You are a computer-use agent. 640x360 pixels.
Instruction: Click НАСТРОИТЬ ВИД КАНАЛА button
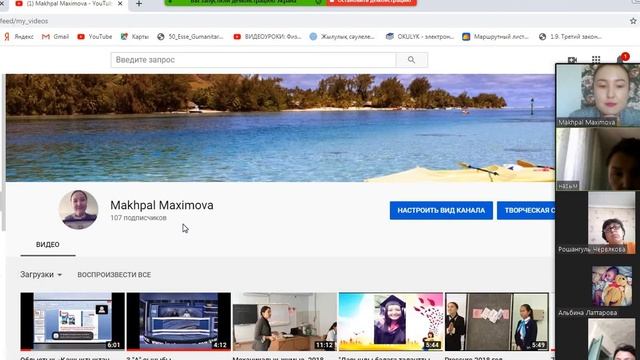(441, 210)
